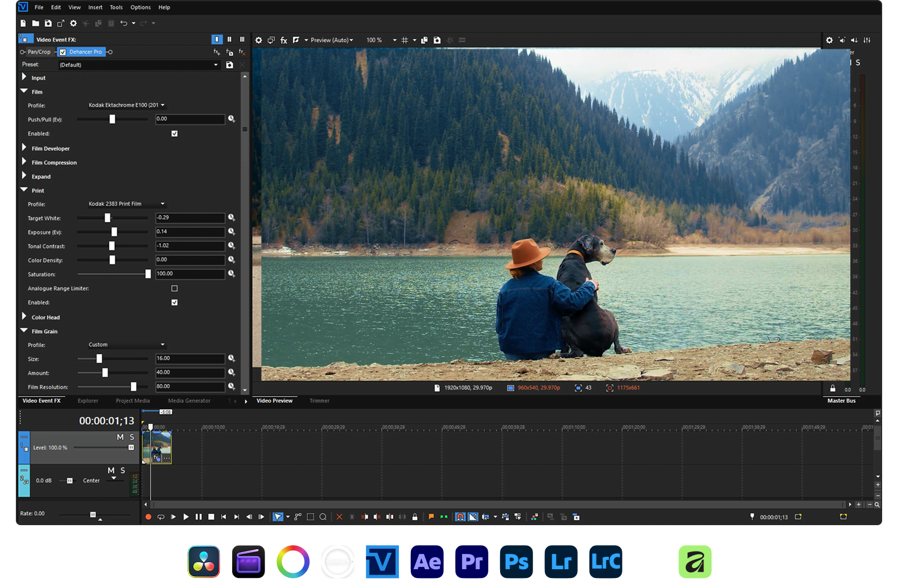This screenshot has width=898, height=588.
Task: Go to start of project
Action: click(224, 517)
